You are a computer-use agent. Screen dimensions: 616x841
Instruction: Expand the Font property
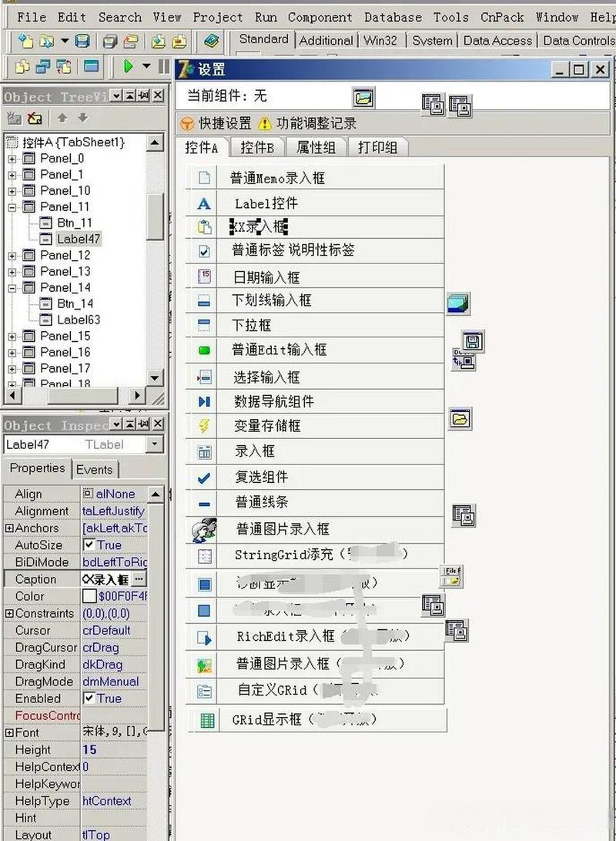click(9, 732)
